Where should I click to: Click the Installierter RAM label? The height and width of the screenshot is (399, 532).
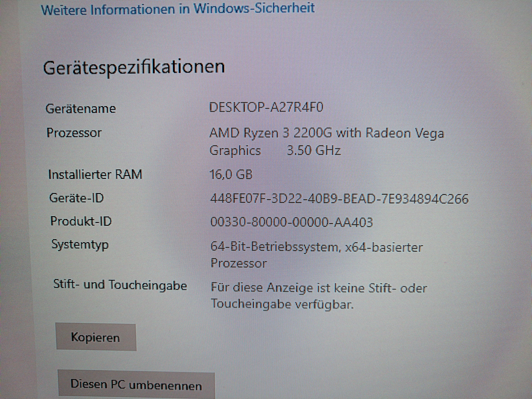(x=95, y=174)
